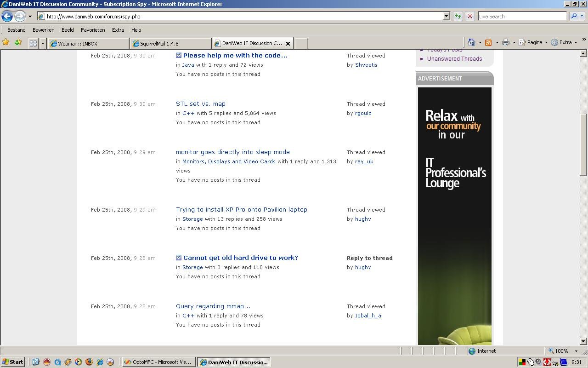The image size is (588, 368).
Task: Open the Beeld menu
Action: pos(68,30)
